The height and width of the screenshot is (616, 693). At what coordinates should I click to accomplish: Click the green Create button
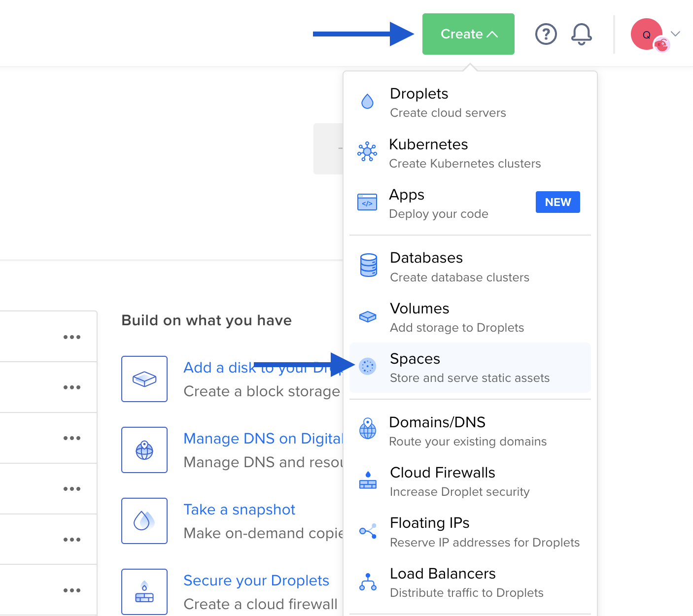(x=467, y=34)
